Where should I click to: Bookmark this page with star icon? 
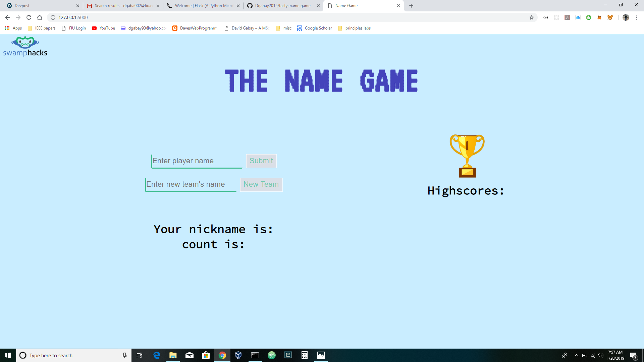[x=532, y=17]
